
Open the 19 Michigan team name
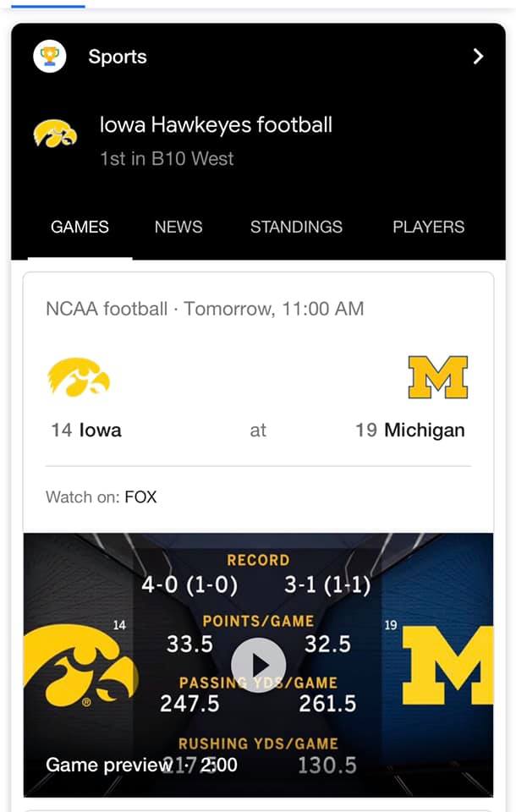pos(409,430)
